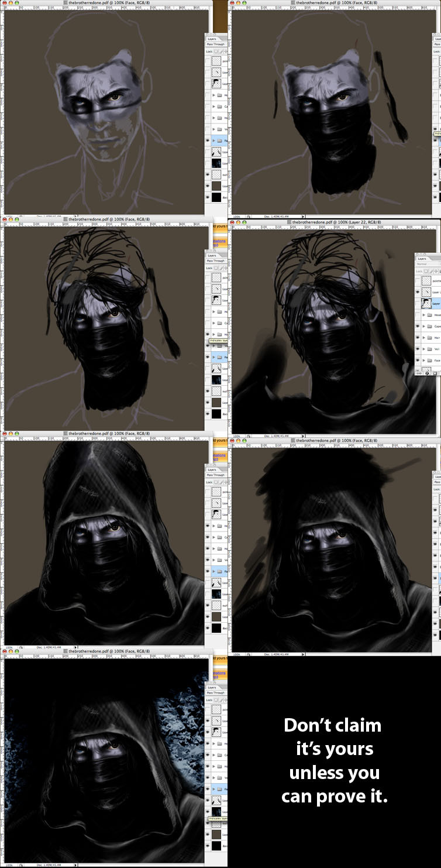The width and height of the screenshot is (441, 868).
Task: Select Layers tab in scribbled-hair screenshot
Action: tap(212, 256)
